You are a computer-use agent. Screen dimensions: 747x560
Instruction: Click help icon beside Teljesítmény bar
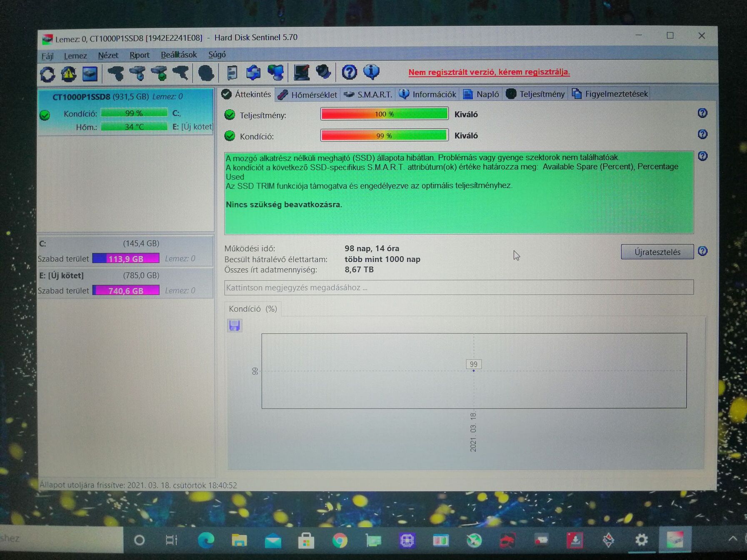pyautogui.click(x=702, y=113)
